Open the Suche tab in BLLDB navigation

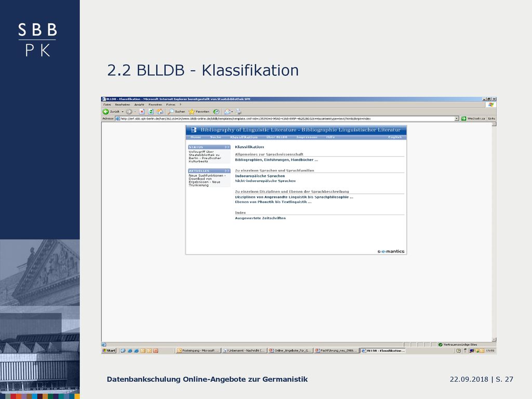tap(216, 137)
